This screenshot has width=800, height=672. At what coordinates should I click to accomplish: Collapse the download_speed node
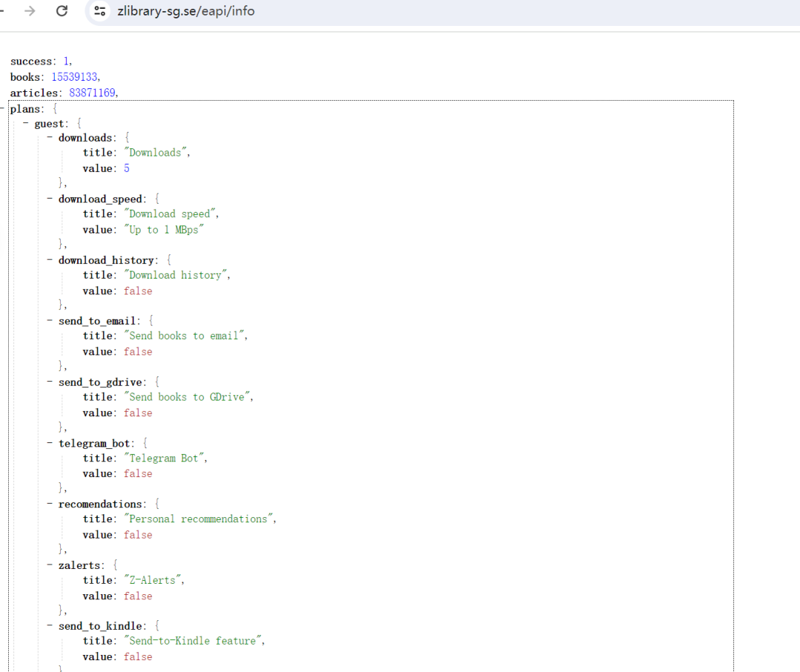point(50,199)
